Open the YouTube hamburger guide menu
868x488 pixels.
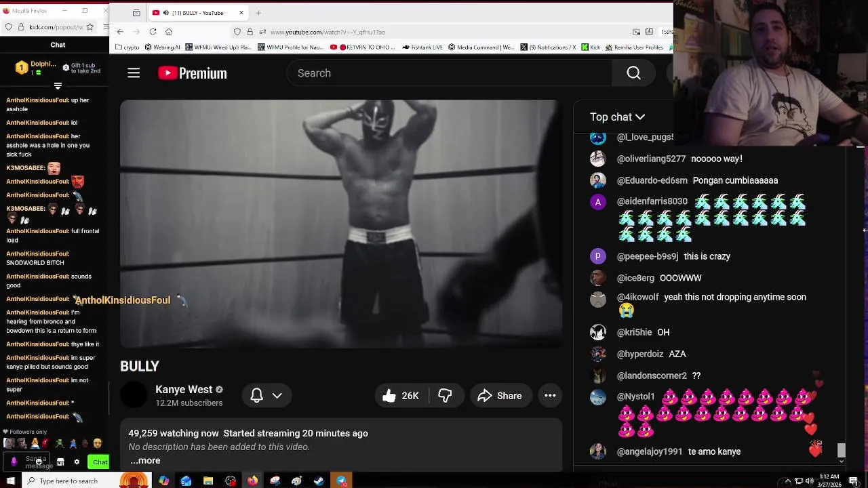pos(134,73)
